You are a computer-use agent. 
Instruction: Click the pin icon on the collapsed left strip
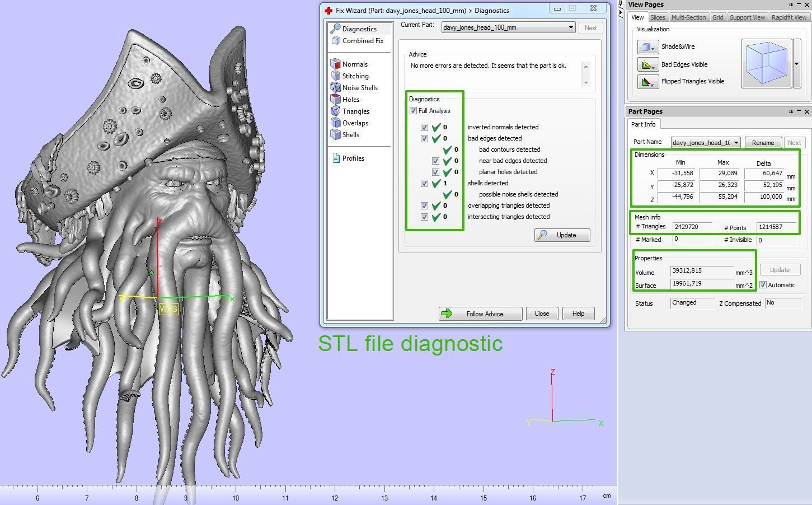point(621,3)
